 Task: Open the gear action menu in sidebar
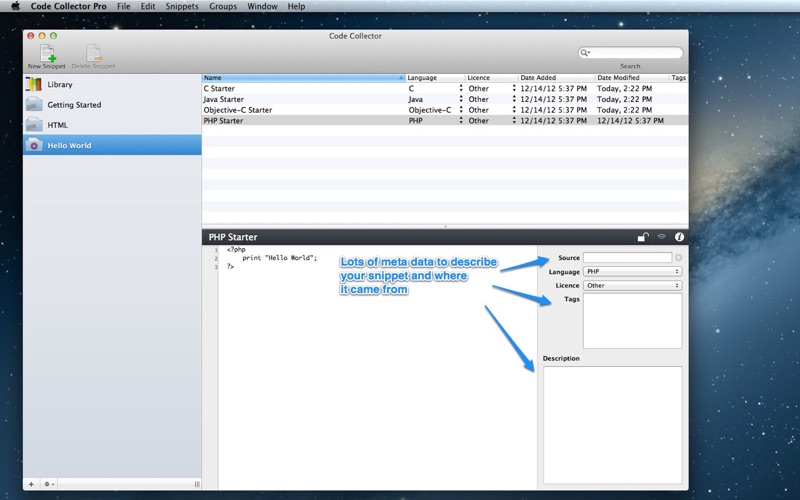(49, 484)
